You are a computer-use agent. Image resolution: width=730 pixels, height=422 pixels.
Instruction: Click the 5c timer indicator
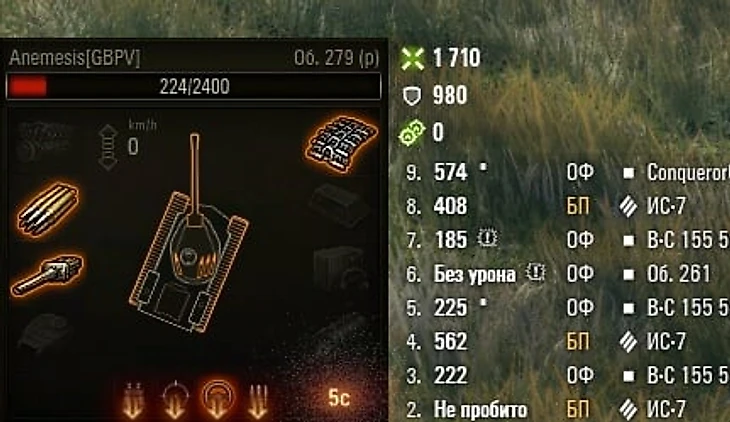338,398
